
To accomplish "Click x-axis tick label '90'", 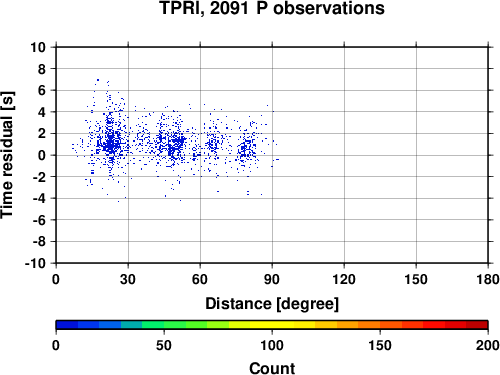I will (272, 279).
